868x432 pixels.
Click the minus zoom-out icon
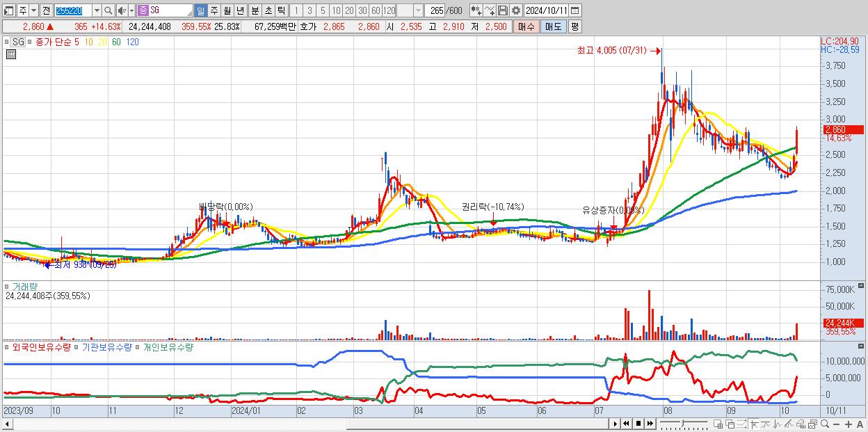tap(836, 424)
